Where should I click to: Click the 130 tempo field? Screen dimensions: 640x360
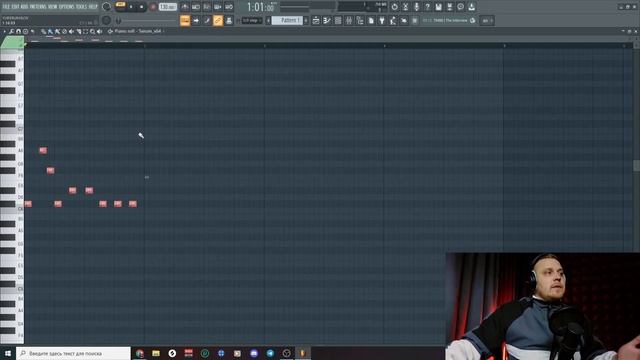[167, 7]
